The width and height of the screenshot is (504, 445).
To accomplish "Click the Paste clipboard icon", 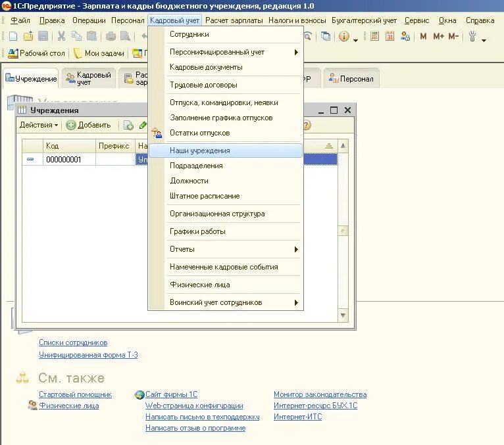I will (91, 36).
